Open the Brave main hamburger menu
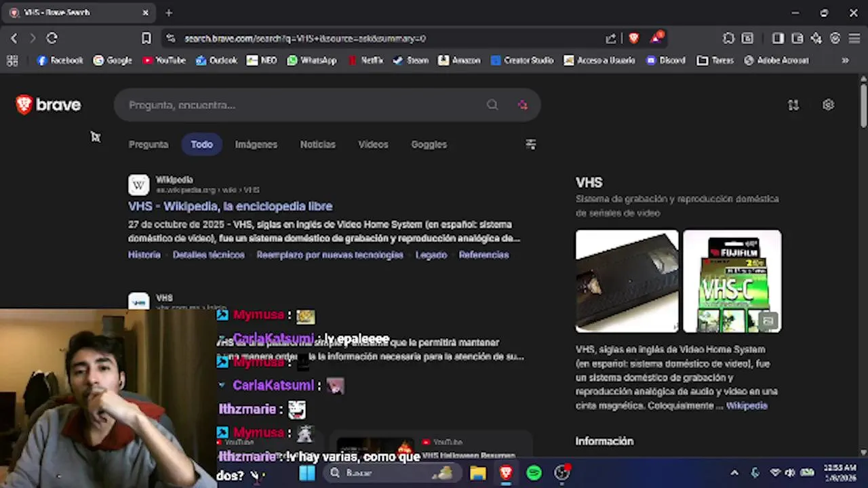The height and width of the screenshot is (488, 868). point(854,39)
